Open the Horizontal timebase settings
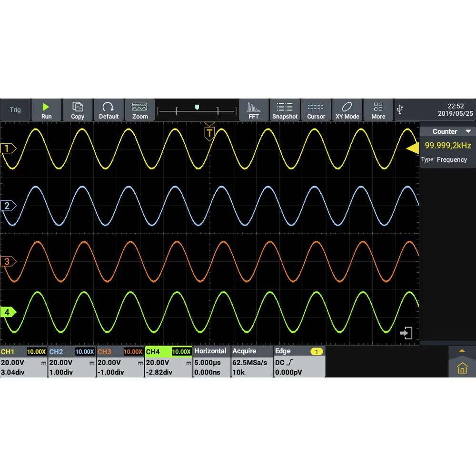Image resolution: width=476 pixels, height=476 pixels. coord(211,362)
